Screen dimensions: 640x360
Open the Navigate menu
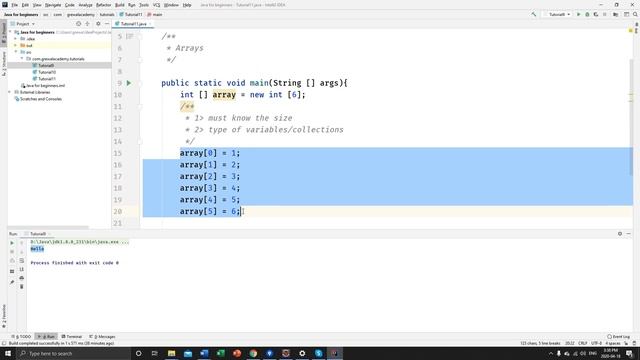coord(53,5)
